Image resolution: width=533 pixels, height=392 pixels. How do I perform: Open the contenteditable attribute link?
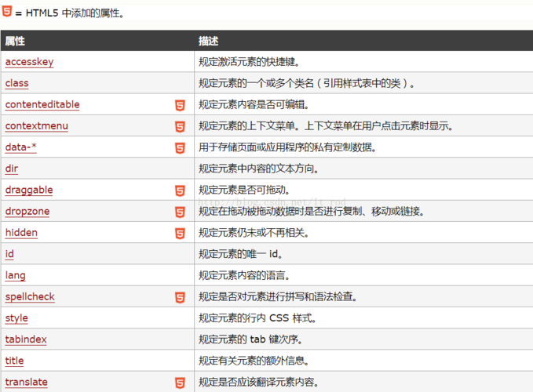[42, 105]
